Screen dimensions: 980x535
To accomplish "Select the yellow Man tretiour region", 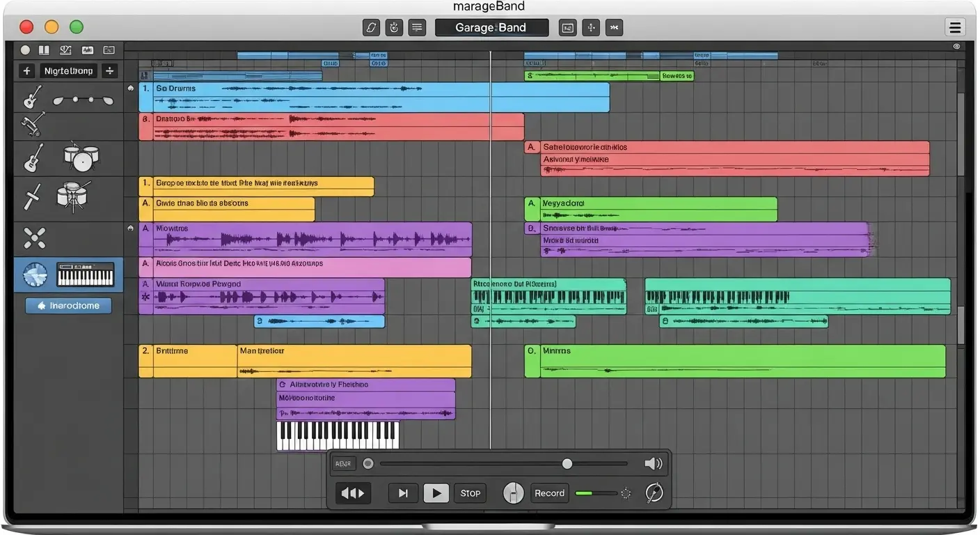I will tap(354, 361).
